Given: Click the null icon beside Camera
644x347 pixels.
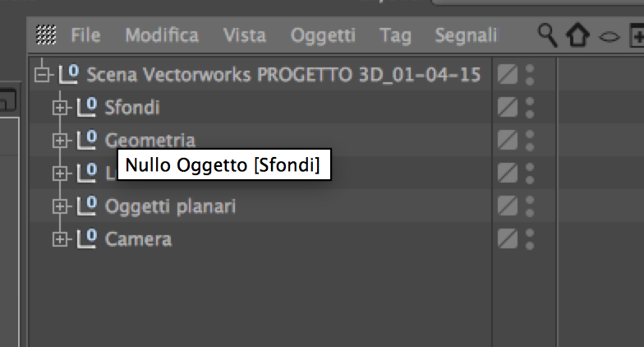Looking at the screenshot, I should pyautogui.click(x=86, y=239).
